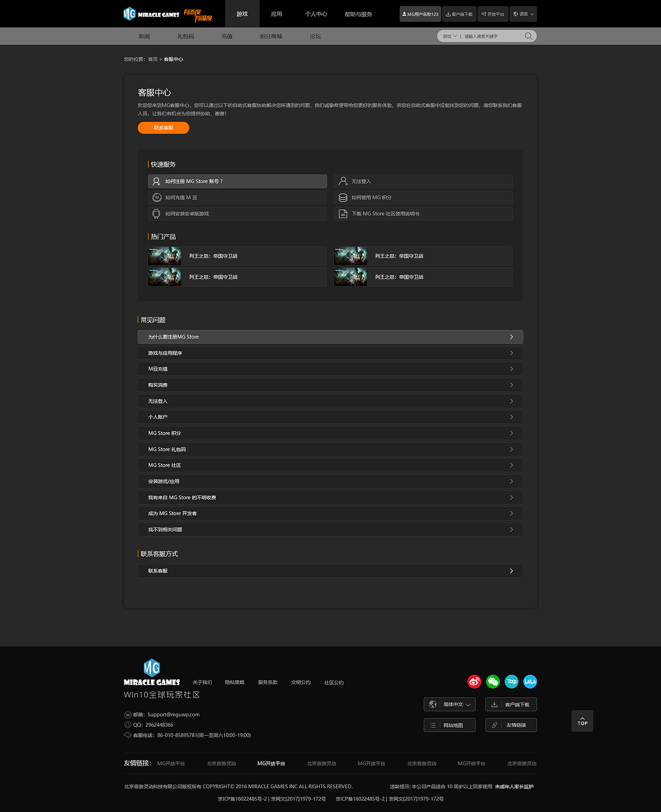The height and width of the screenshot is (812, 661).
Task: Click the 文明公约 footer link
Action: [x=301, y=682]
